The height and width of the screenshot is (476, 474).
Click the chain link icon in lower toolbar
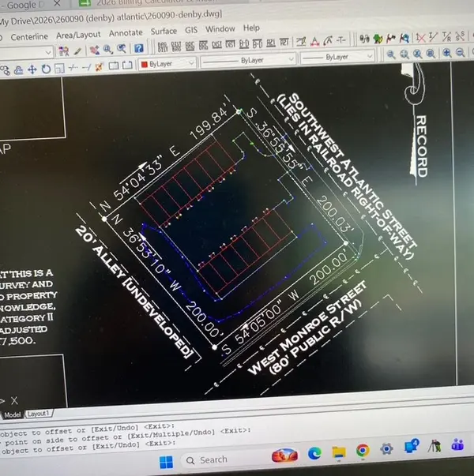(5, 71)
